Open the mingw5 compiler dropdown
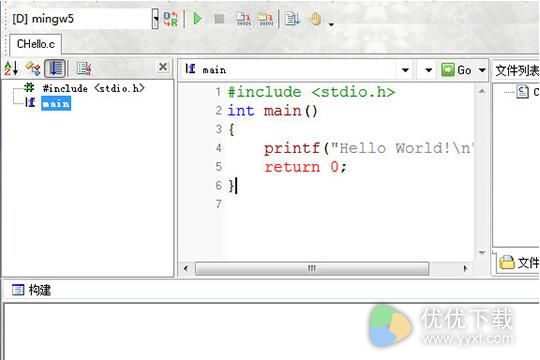Screen dimensions: 540x360 155,19
